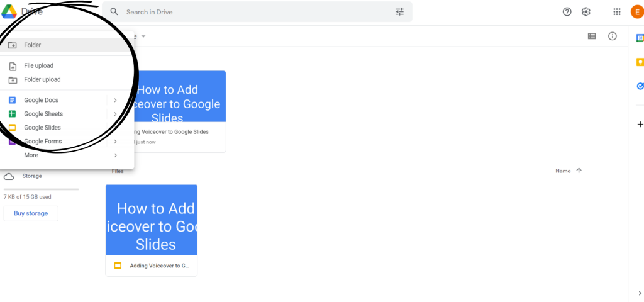The image size is (644, 302).
Task: Sort files by Name header
Action: coord(563,171)
